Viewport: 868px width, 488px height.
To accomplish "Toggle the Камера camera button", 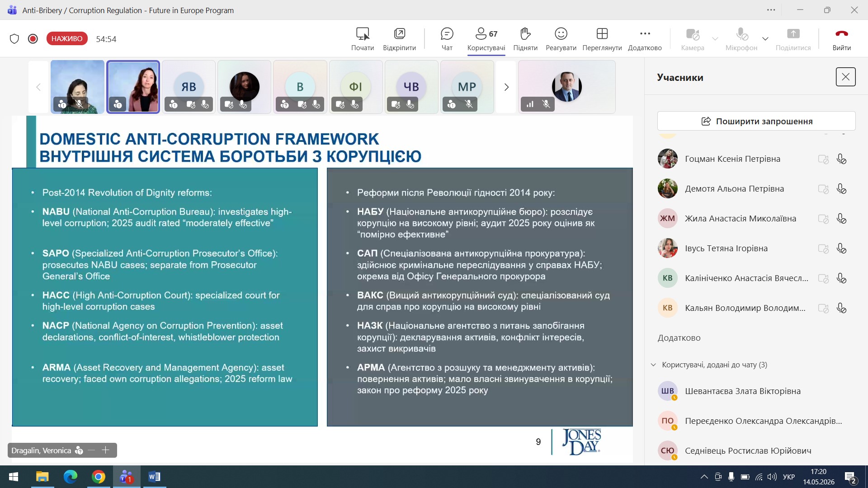I will click(693, 39).
